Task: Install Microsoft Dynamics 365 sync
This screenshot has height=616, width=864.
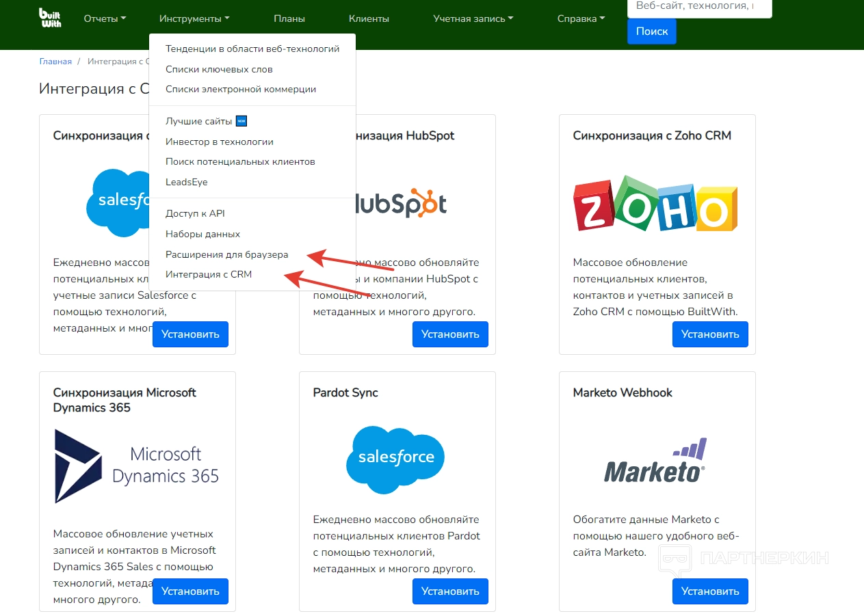Action: [190, 591]
